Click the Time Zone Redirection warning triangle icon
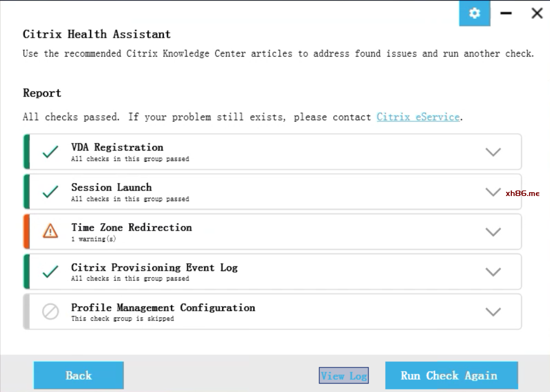 (51, 231)
